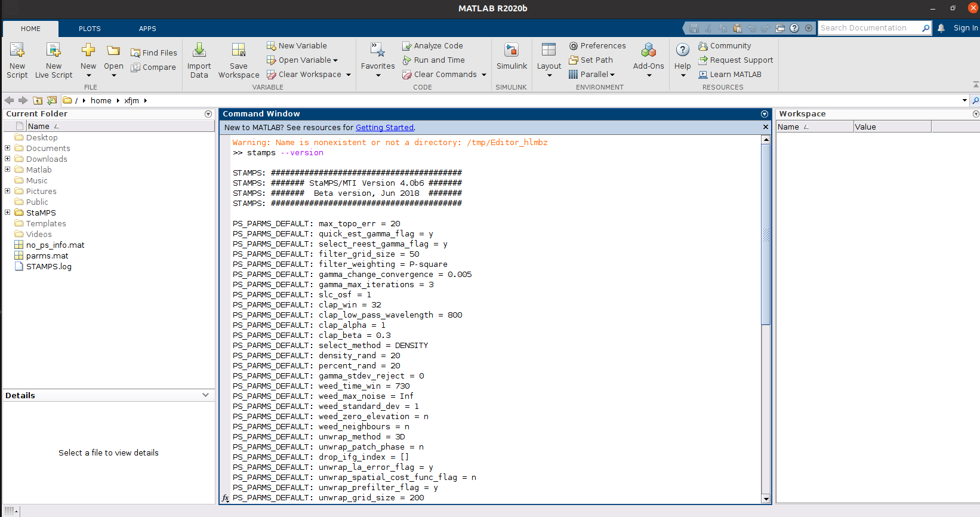Open notifications bell icon

[941, 28]
